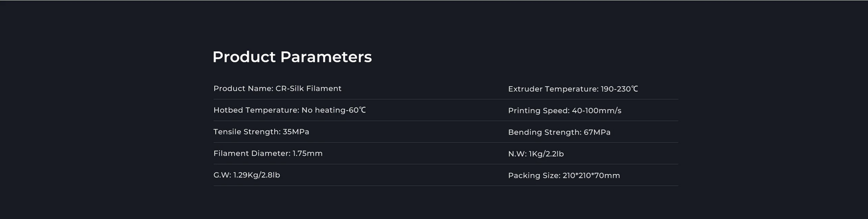Click the Bending Strength label
Image resolution: width=868 pixels, height=219 pixels.
(x=545, y=132)
